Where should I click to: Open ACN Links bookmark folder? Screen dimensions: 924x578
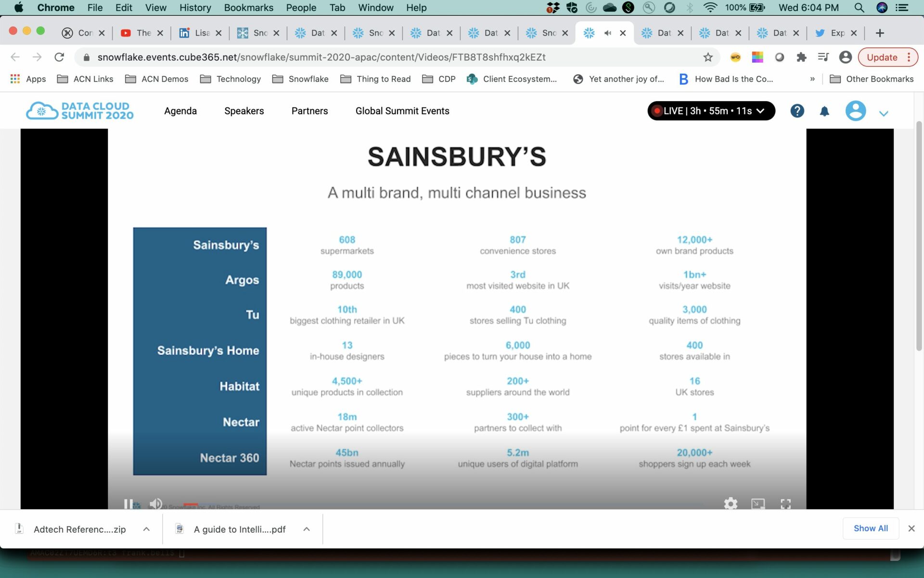85,79
